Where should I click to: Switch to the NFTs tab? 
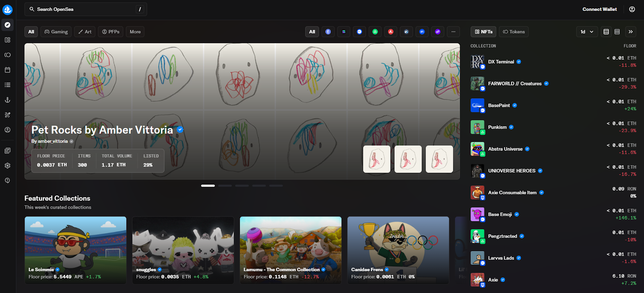(x=483, y=32)
